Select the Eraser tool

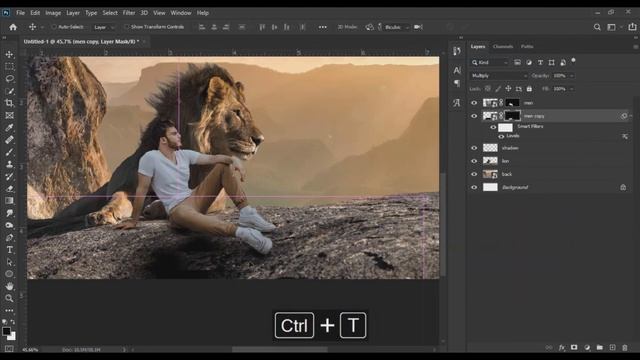pos(9,189)
